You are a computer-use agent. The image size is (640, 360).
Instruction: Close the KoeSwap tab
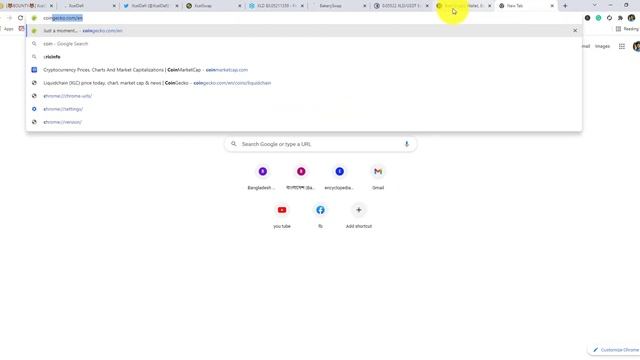[240, 6]
